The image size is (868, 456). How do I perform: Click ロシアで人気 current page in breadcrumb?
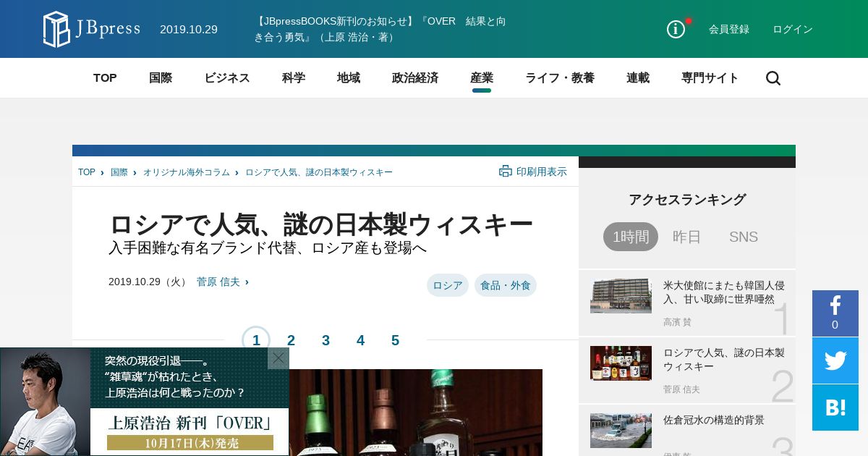(319, 172)
